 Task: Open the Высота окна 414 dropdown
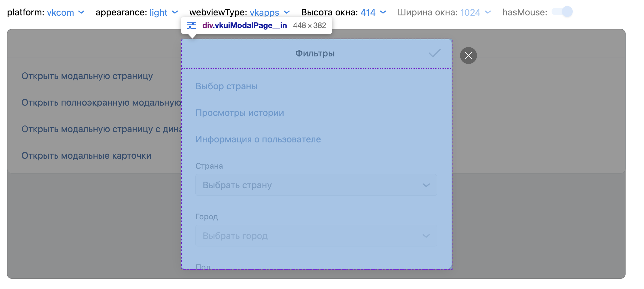coord(373,12)
